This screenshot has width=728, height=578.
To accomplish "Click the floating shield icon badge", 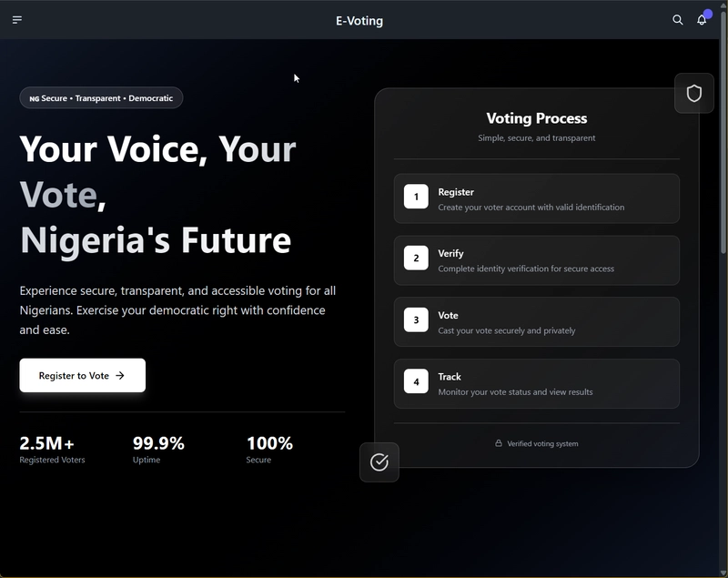I will [x=694, y=94].
